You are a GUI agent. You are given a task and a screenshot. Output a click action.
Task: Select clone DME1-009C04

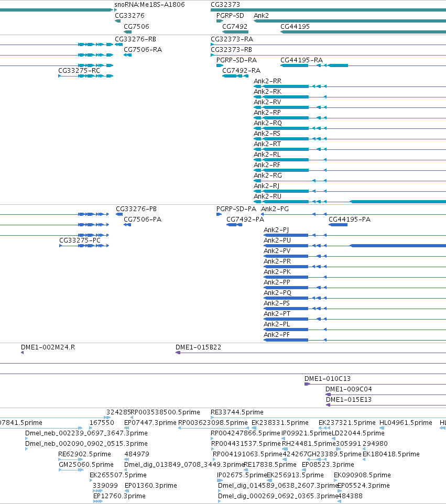tap(349, 389)
